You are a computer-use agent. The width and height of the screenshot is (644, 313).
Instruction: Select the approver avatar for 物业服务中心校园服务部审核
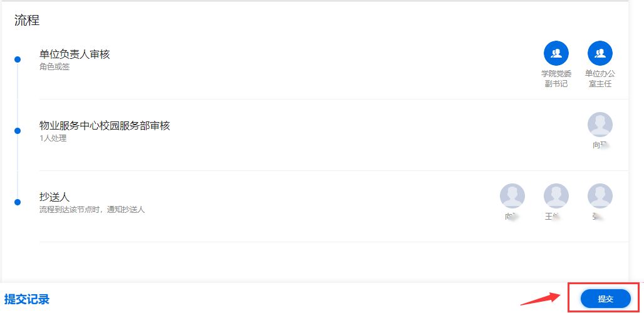coord(600,125)
